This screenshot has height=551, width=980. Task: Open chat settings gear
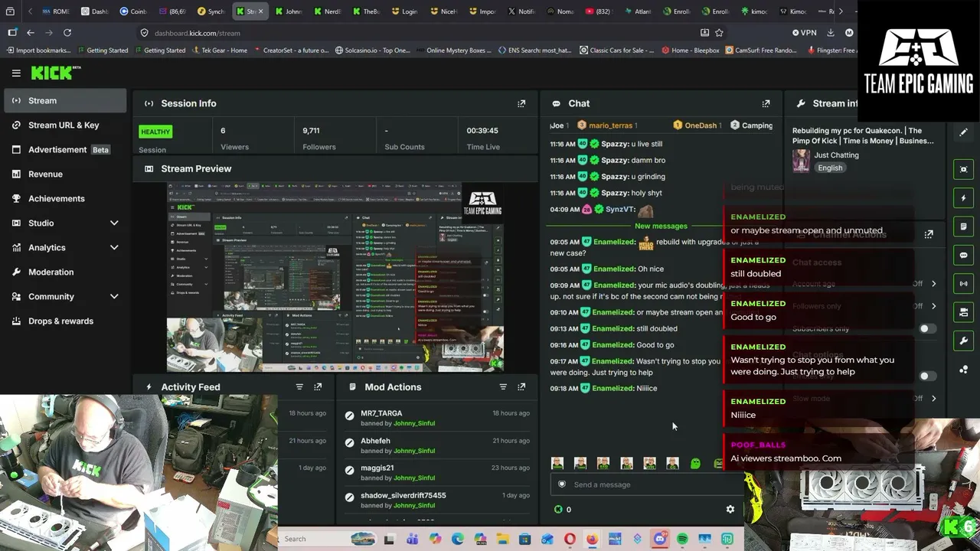tap(730, 509)
